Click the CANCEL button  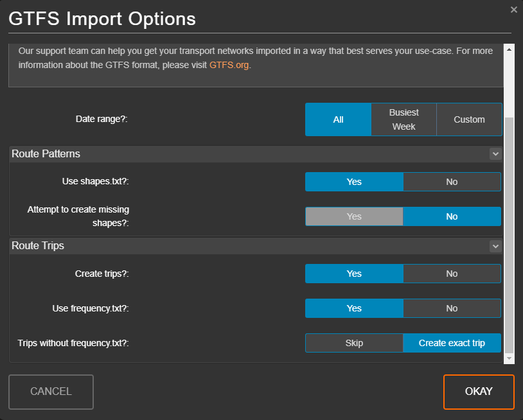pyautogui.click(x=51, y=392)
